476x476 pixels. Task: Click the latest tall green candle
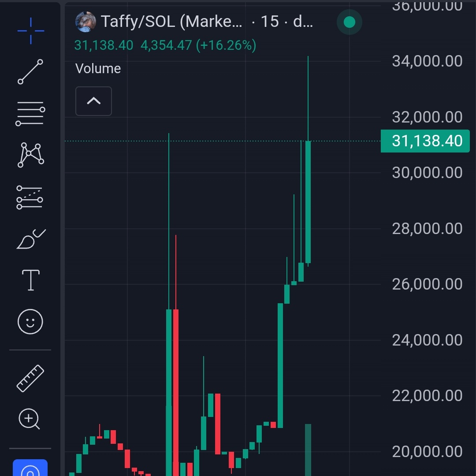(x=308, y=202)
